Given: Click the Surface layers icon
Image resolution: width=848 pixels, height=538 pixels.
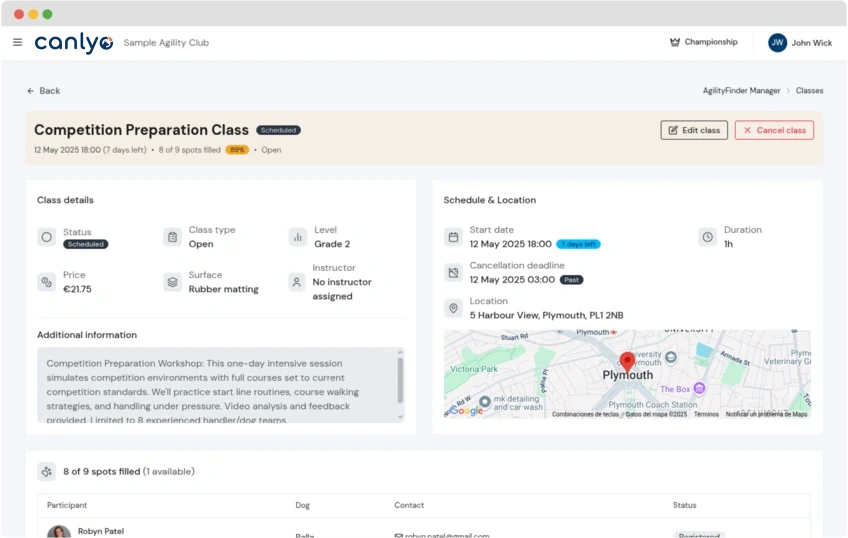Looking at the screenshot, I should click(x=172, y=282).
